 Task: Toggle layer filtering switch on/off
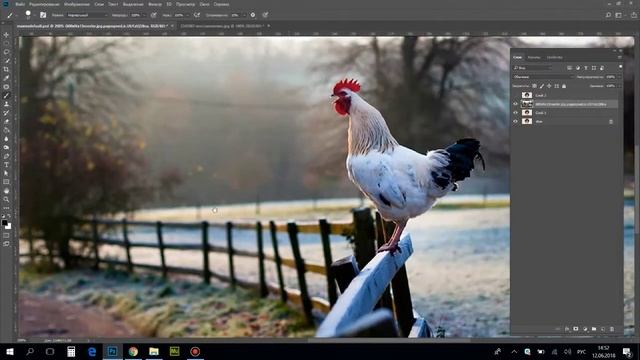pyautogui.click(x=620, y=67)
